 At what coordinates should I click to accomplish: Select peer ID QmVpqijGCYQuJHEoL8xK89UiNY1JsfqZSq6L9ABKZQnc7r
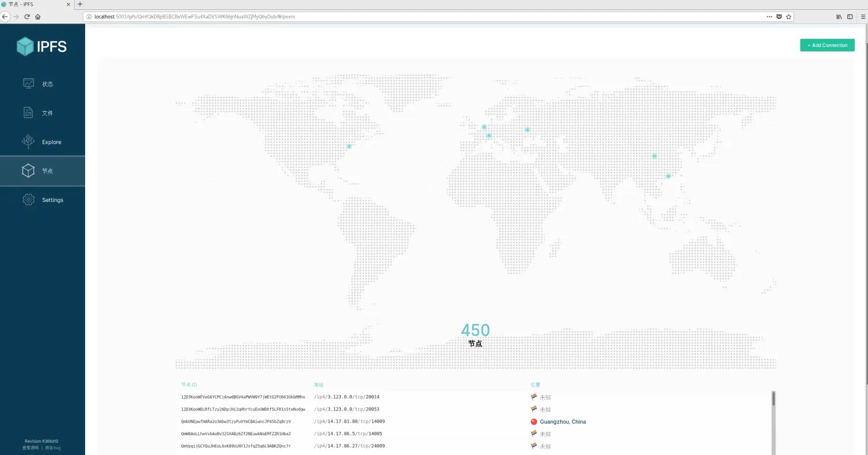click(x=236, y=446)
